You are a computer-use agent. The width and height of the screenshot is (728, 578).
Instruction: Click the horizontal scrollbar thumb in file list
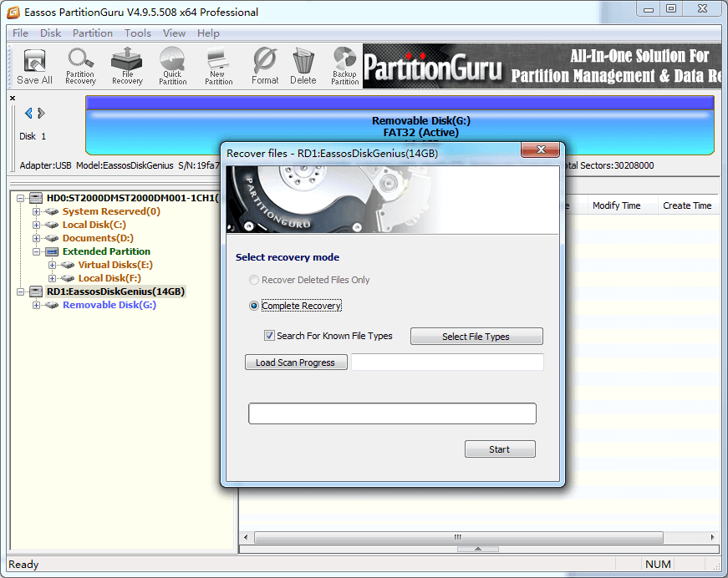tap(458, 537)
